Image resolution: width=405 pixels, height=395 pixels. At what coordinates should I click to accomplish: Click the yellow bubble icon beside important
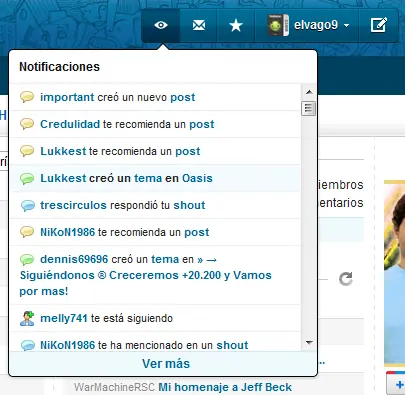point(27,97)
